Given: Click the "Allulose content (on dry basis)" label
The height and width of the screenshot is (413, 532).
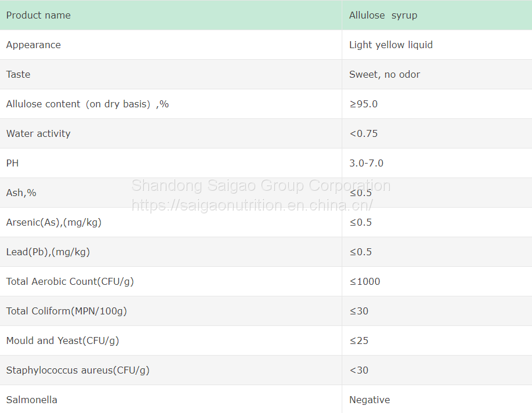Looking at the screenshot, I should click(x=88, y=104).
